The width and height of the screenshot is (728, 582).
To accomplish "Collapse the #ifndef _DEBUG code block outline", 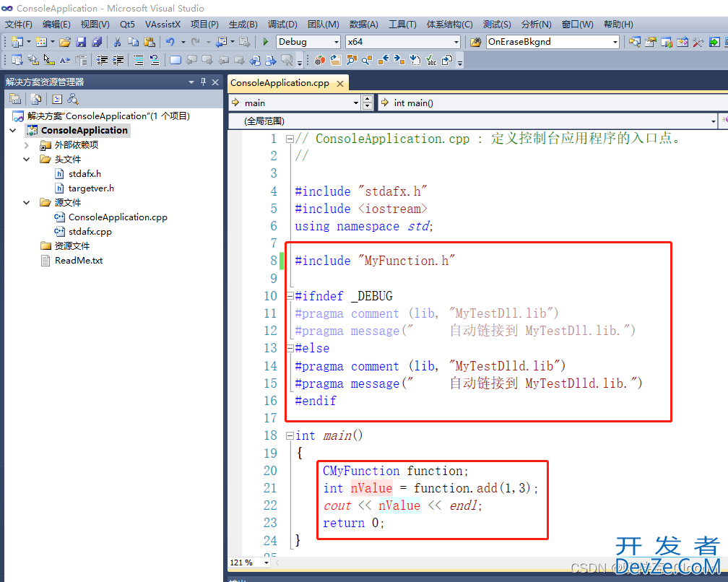I will click(x=290, y=296).
